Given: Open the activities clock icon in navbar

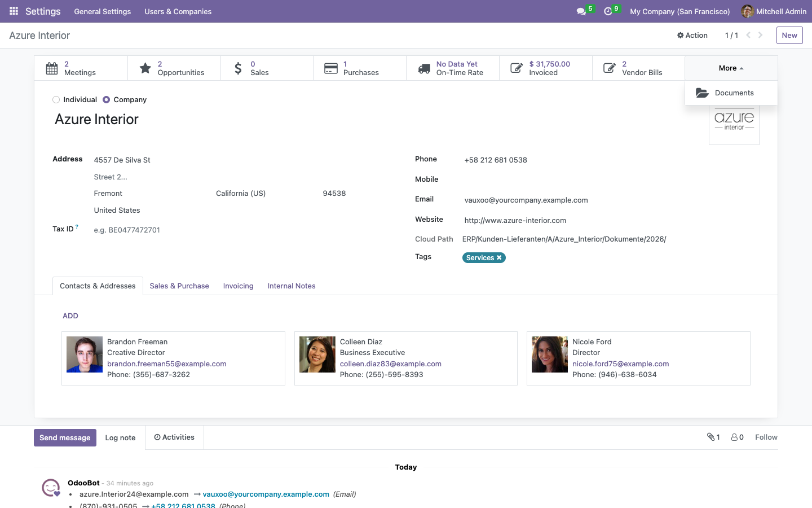Looking at the screenshot, I should pyautogui.click(x=608, y=11).
